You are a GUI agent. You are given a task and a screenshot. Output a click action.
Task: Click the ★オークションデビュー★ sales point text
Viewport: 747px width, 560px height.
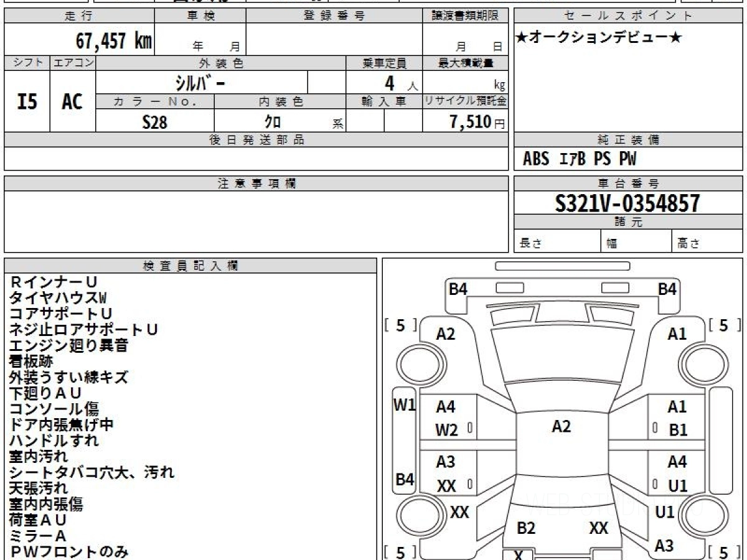(x=599, y=38)
